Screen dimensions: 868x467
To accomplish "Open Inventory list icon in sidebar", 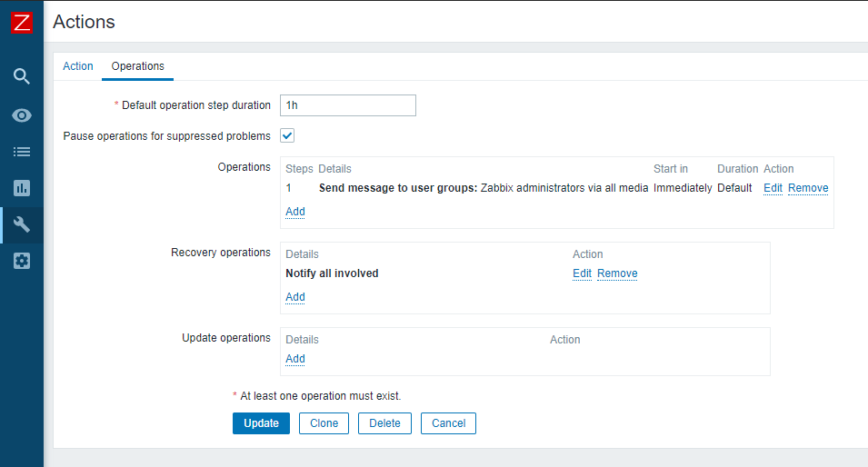I will [22, 152].
